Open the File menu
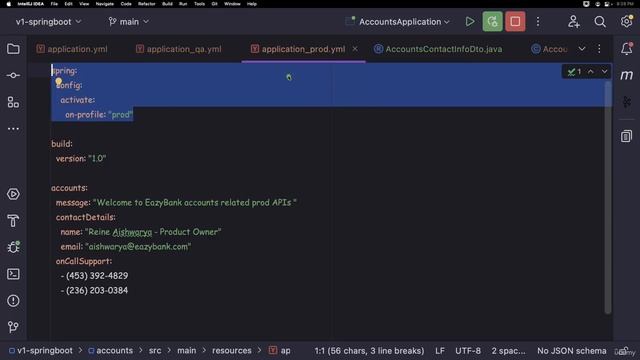The image size is (640, 360). coord(54,4)
